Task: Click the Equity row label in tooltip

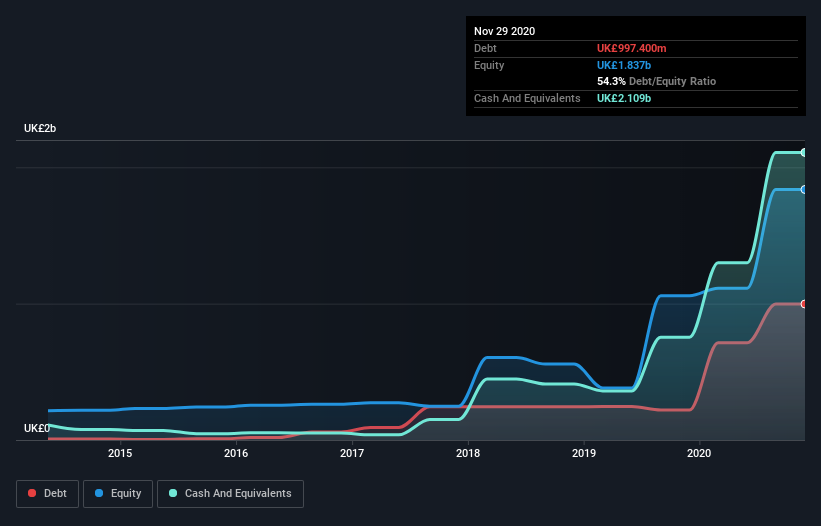Action: point(489,65)
